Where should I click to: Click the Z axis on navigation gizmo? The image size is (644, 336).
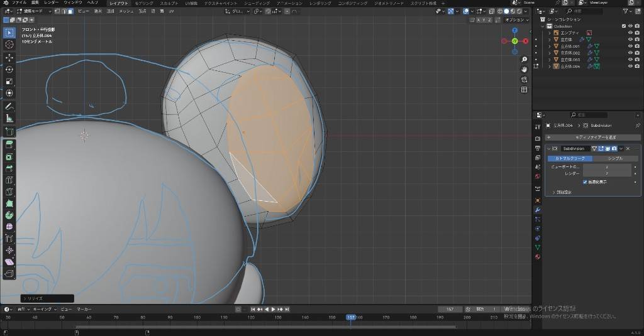coord(514,30)
